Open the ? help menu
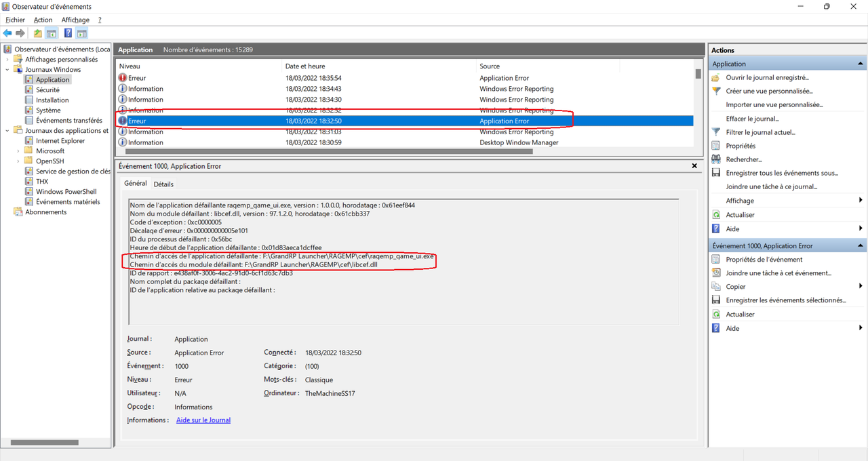Image resolution: width=868 pixels, height=461 pixels. [100, 20]
